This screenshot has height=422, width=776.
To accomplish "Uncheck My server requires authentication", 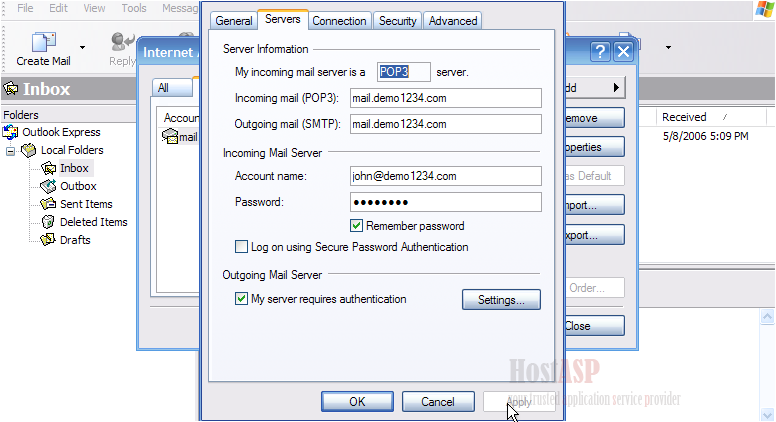I will tap(241, 299).
